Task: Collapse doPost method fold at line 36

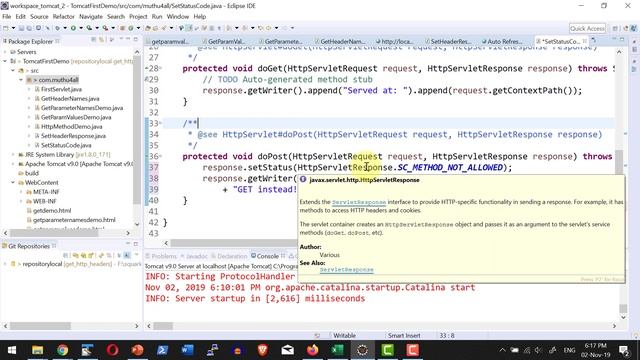Action: 160,156
